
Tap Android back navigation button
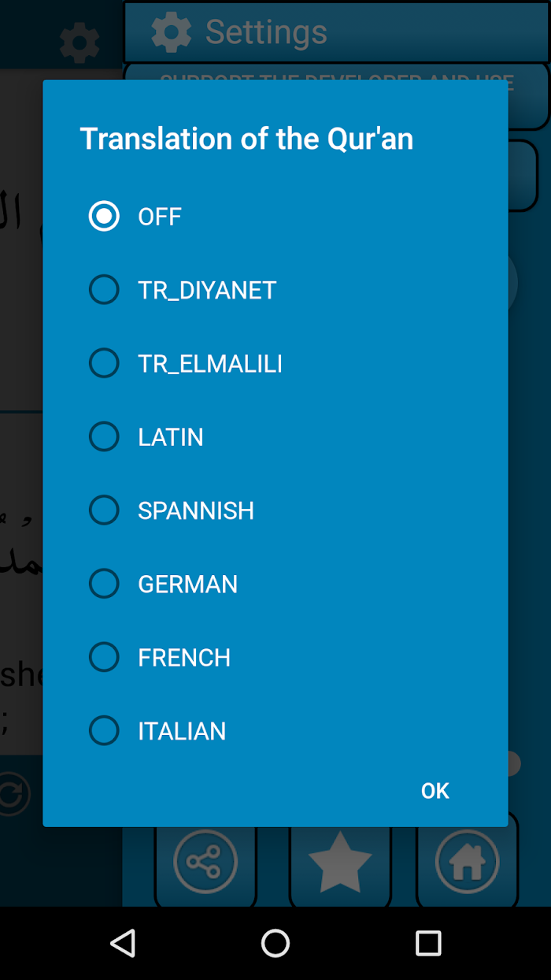tap(123, 943)
